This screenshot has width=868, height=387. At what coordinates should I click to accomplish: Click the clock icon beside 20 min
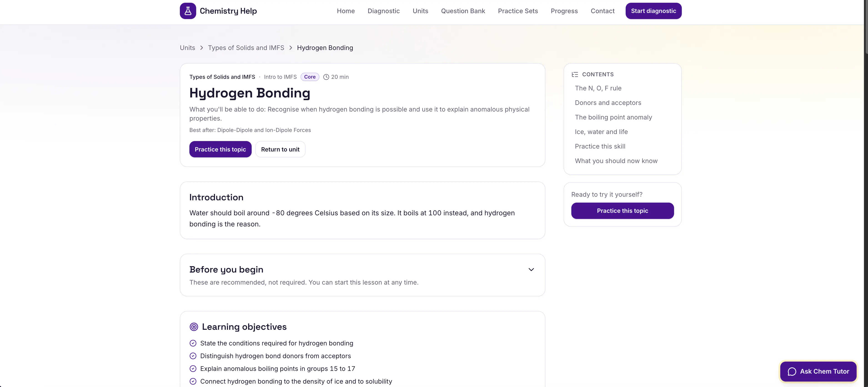[x=326, y=77]
